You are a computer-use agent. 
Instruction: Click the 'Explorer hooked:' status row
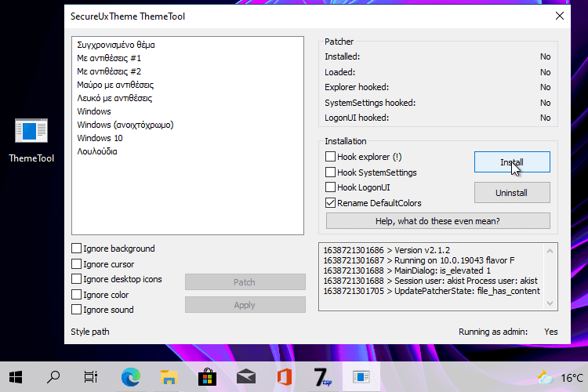coord(437,87)
